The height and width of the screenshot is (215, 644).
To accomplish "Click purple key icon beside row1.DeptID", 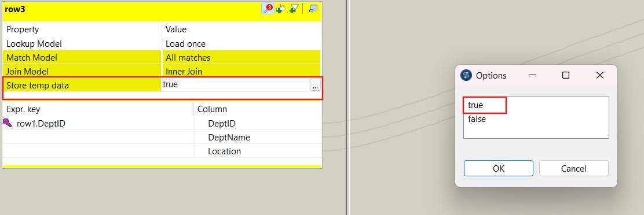I will (8, 123).
